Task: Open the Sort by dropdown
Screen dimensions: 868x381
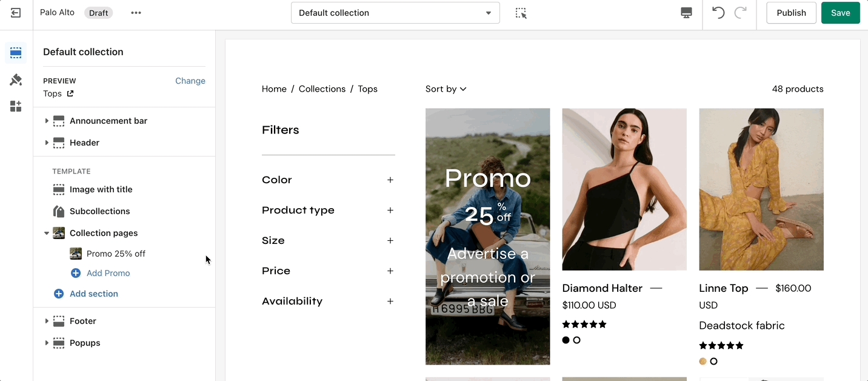Action: pos(446,89)
